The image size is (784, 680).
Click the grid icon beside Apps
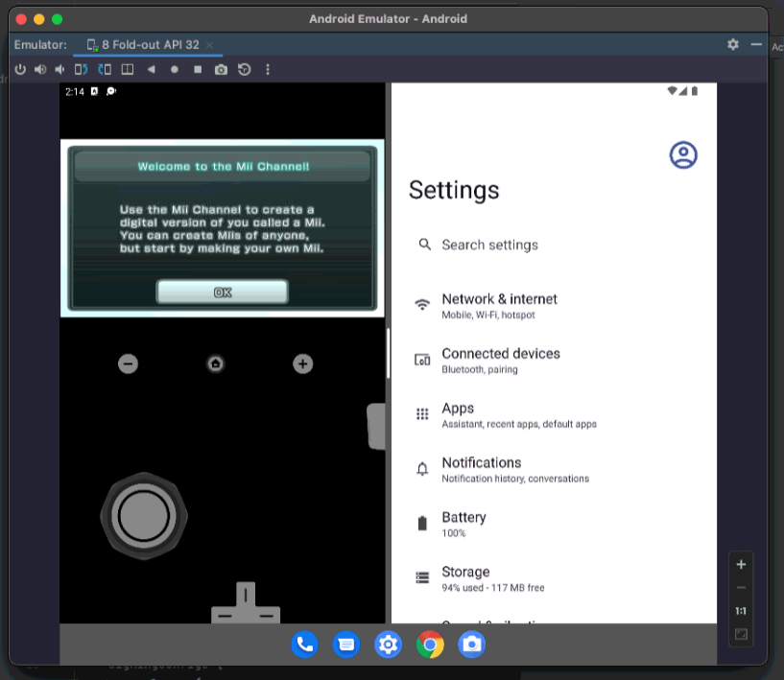[x=422, y=413]
